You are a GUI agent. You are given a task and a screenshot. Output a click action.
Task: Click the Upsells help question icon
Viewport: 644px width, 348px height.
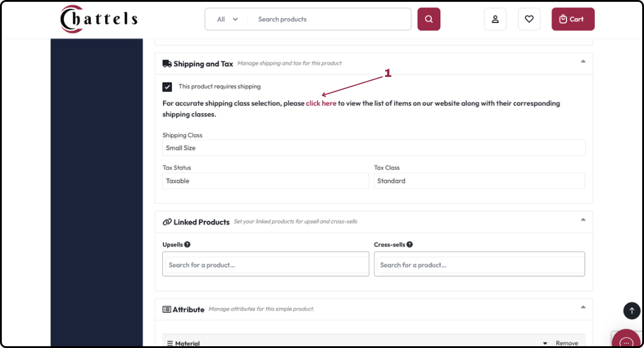click(x=187, y=245)
